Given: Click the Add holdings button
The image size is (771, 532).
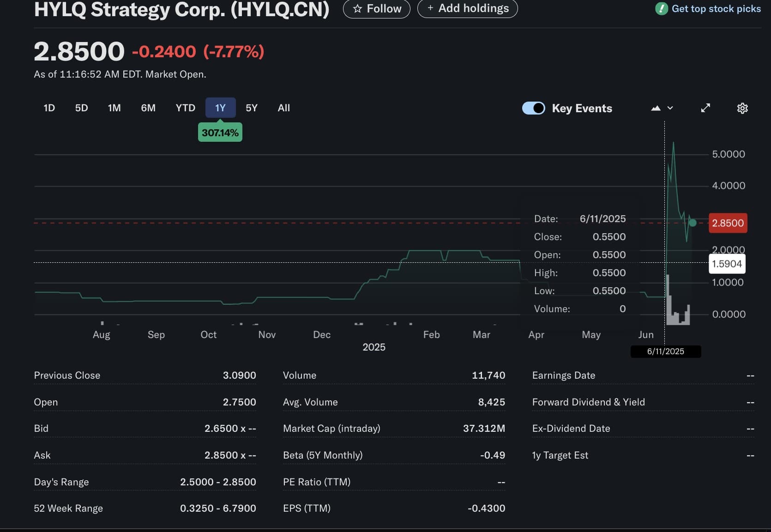Looking at the screenshot, I should 468,9.
